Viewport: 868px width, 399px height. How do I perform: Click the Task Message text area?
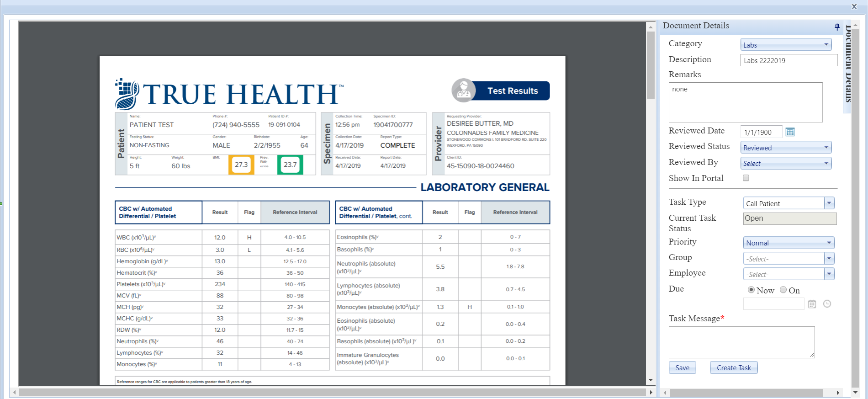tap(742, 342)
